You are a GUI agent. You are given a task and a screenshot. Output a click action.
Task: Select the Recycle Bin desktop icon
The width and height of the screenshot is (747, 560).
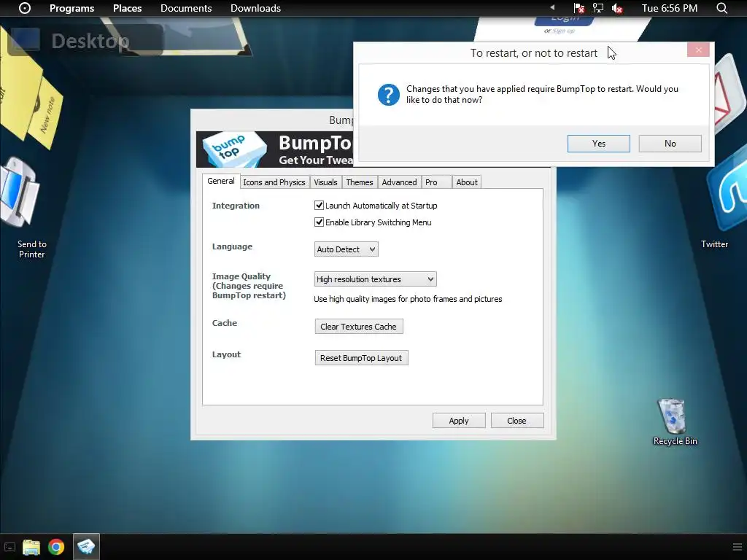675,422
